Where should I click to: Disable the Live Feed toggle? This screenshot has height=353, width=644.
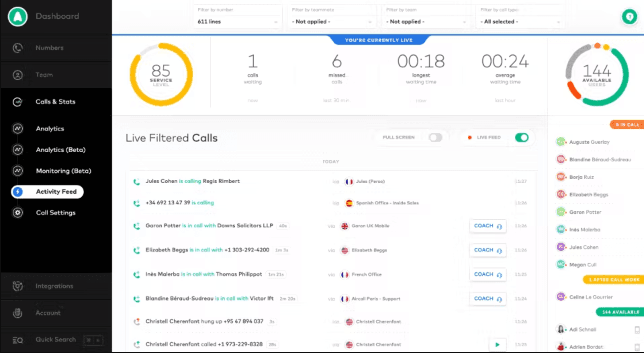click(521, 137)
